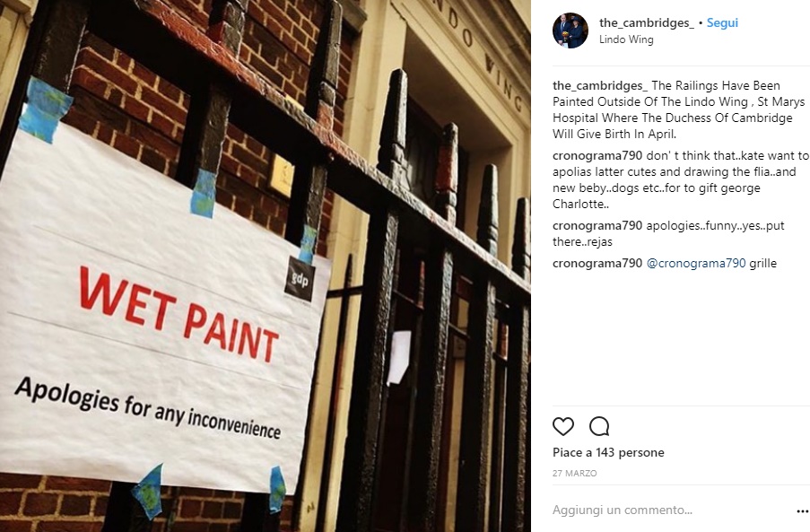The height and width of the screenshot is (532, 810).
Task: Open the @cronograma790 mention link
Action: [696, 264]
